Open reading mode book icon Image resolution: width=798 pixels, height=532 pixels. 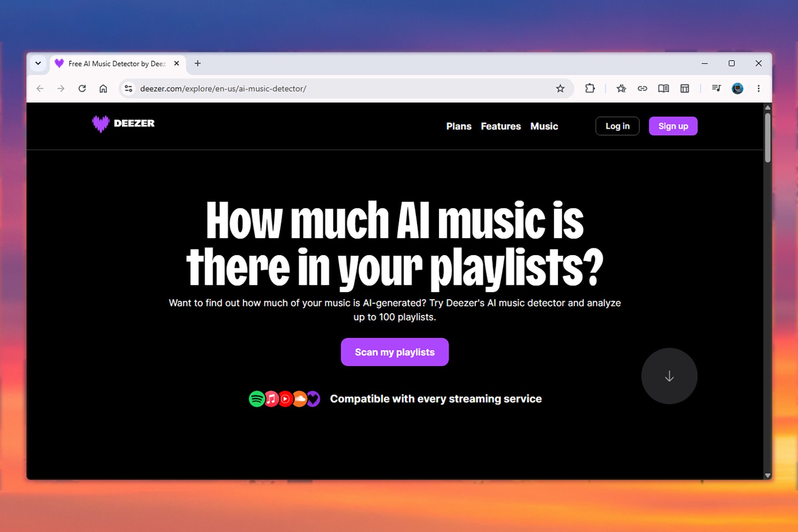pos(664,89)
